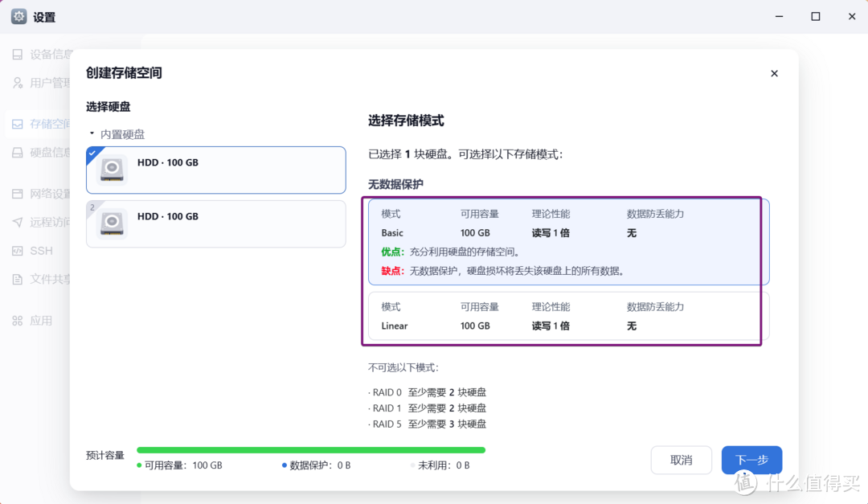Open 网络设置 (network settings) from the sidebar

click(x=18, y=193)
